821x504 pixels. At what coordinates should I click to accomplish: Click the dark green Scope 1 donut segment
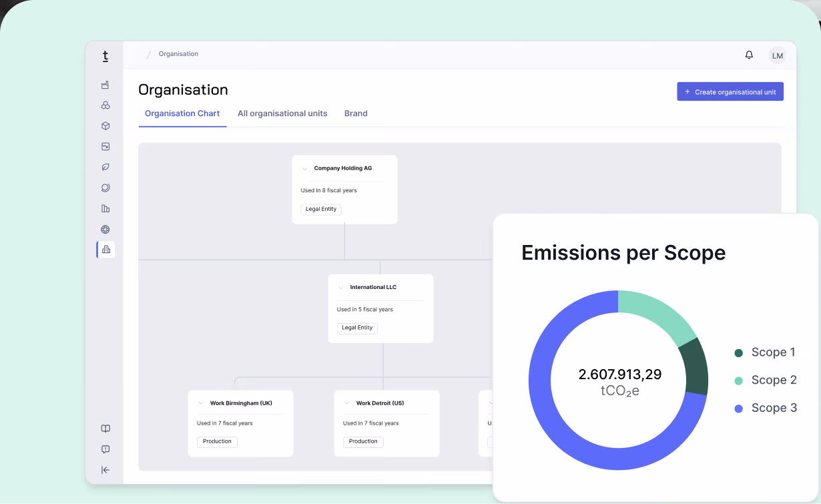point(696,368)
